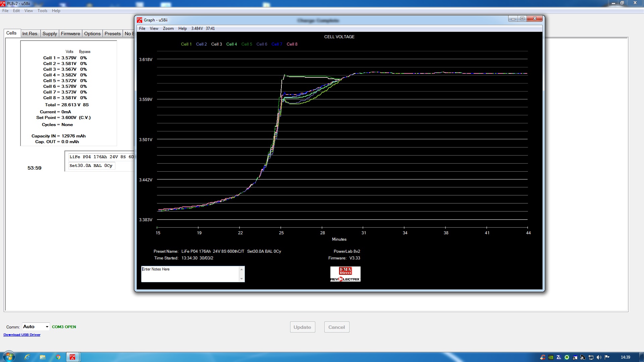This screenshot has width=644, height=362.
Task: Open the NVIDIA tray icon
Action: 551,357
